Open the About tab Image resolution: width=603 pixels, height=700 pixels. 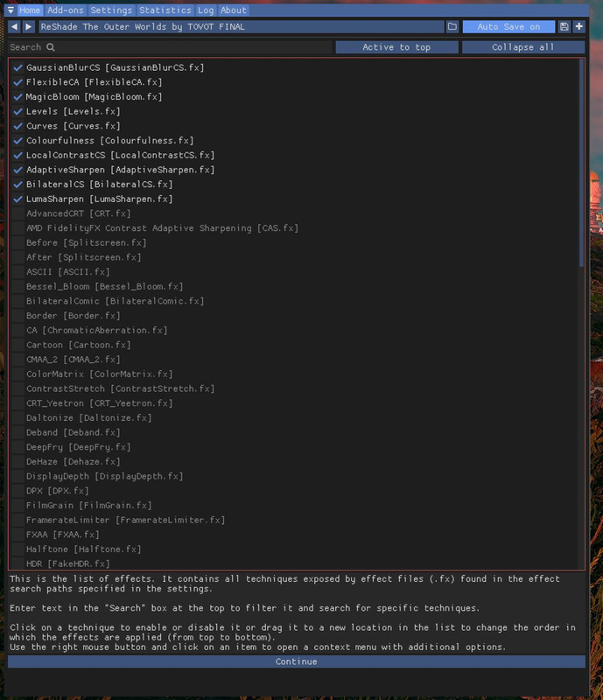(x=233, y=10)
